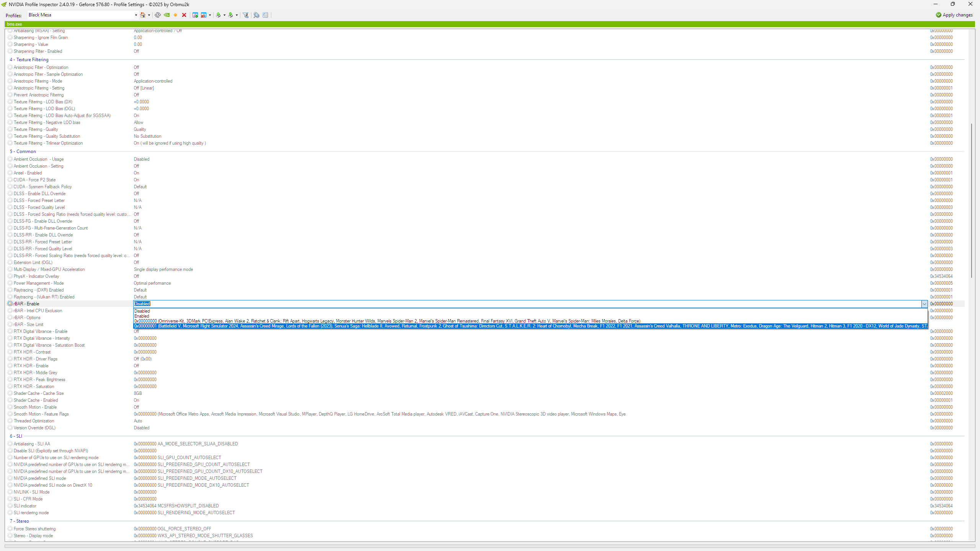This screenshot has width=980, height=551.
Task: Select the Raytracing - (DXR) Enabled row
Action: [x=485, y=290]
